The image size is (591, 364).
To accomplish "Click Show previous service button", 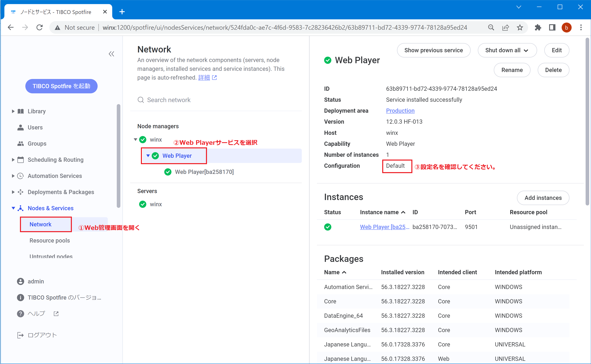I will (434, 50).
